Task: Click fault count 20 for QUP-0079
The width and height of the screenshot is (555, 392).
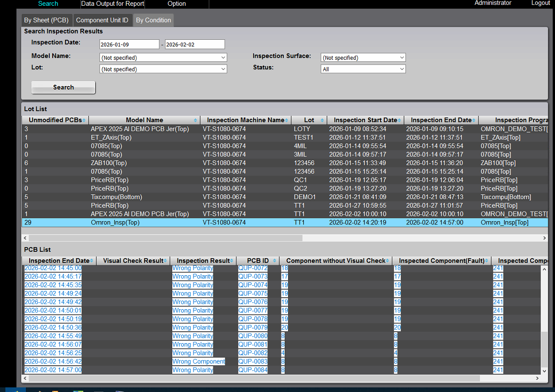Action: [397, 327]
